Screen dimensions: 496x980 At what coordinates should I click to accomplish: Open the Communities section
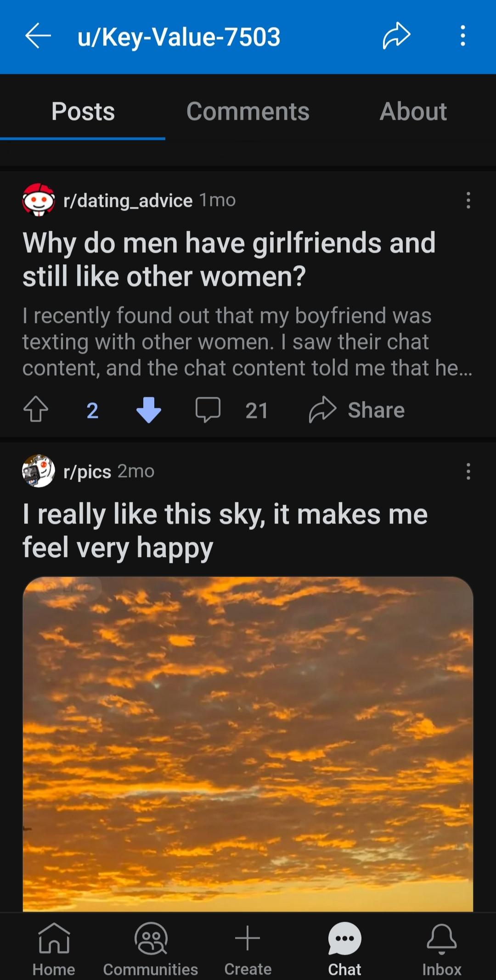click(x=151, y=949)
